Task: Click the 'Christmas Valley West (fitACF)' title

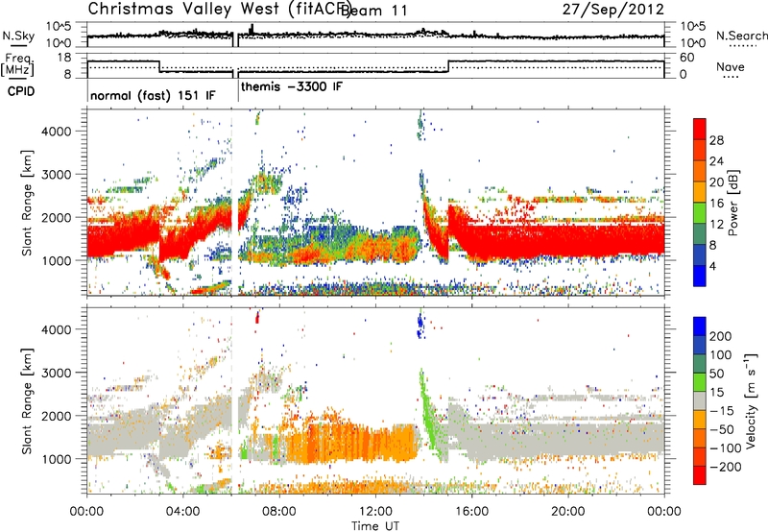Action: 219,10
